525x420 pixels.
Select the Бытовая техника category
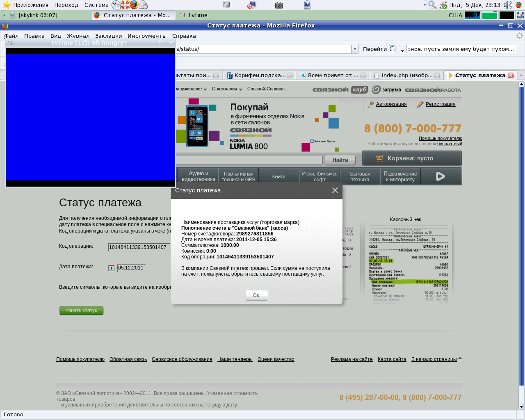tap(360, 176)
